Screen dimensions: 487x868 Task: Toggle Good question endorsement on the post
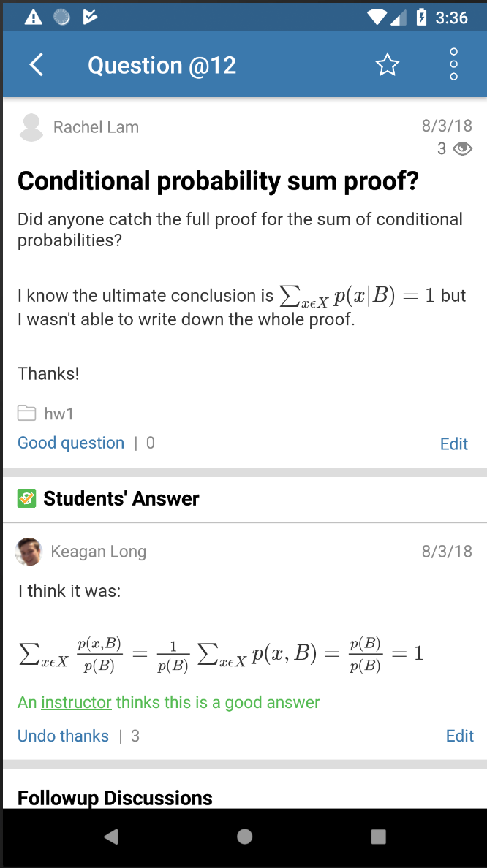(x=70, y=443)
